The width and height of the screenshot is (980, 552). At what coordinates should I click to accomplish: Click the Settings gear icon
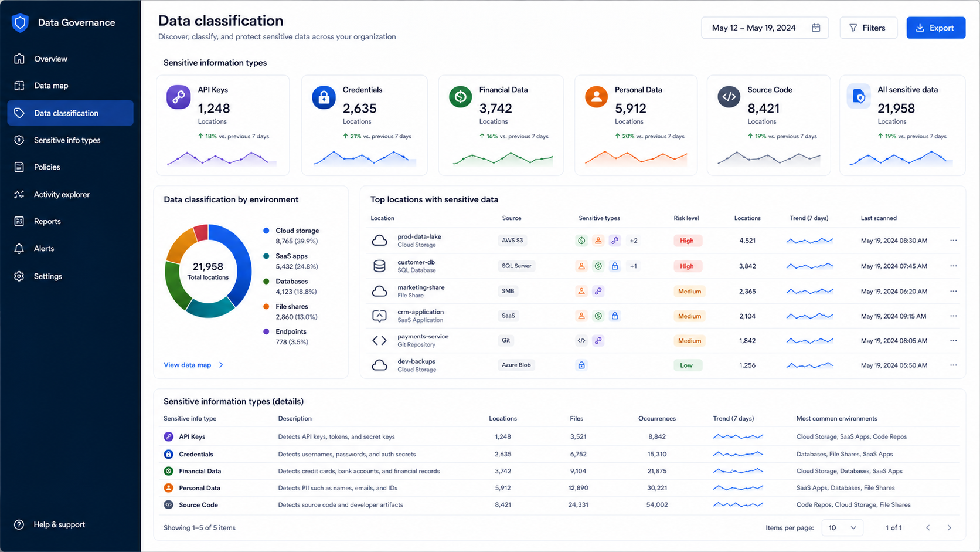click(x=19, y=276)
